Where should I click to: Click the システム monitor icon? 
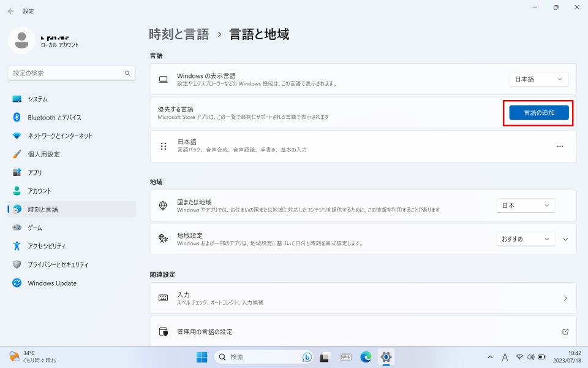[x=17, y=99]
